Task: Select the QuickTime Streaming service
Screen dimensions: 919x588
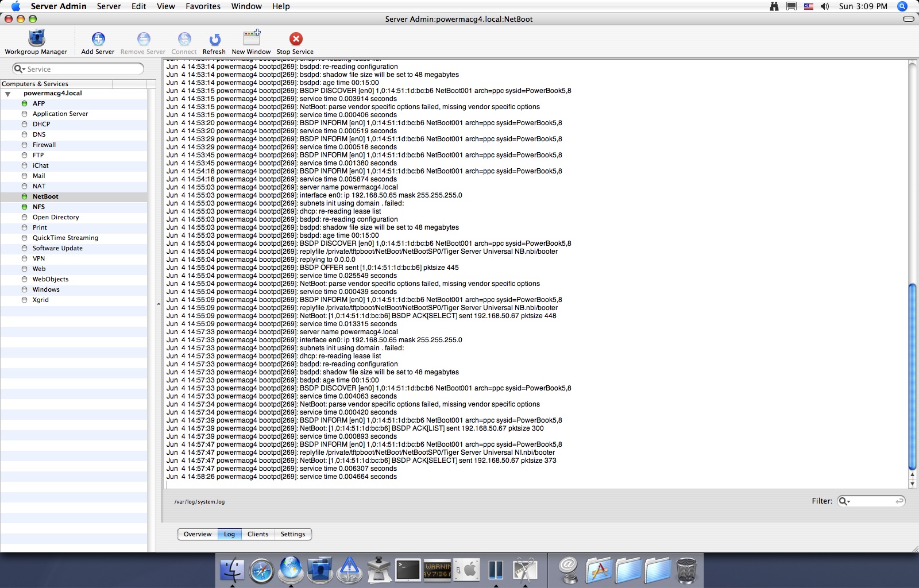Action: click(74, 238)
